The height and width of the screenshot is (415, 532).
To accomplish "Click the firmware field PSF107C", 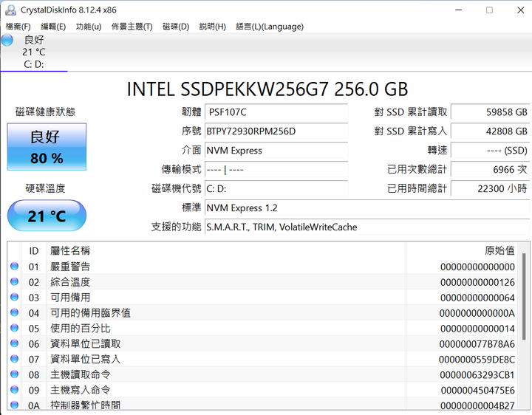I will (276, 112).
